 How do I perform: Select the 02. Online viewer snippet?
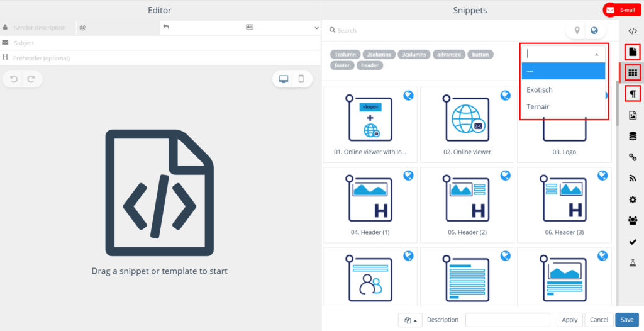click(467, 125)
